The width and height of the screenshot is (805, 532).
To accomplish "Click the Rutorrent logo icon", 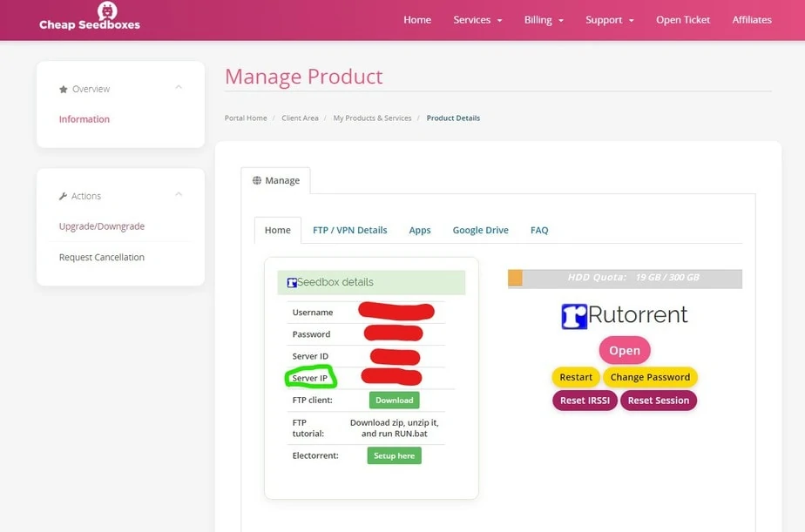I will (x=574, y=315).
